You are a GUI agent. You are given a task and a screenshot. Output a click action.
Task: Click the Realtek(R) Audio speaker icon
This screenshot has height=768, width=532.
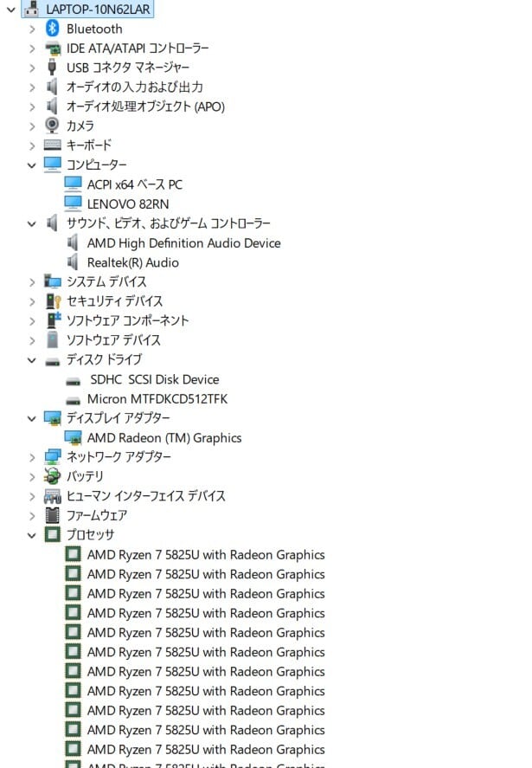tap(73, 262)
